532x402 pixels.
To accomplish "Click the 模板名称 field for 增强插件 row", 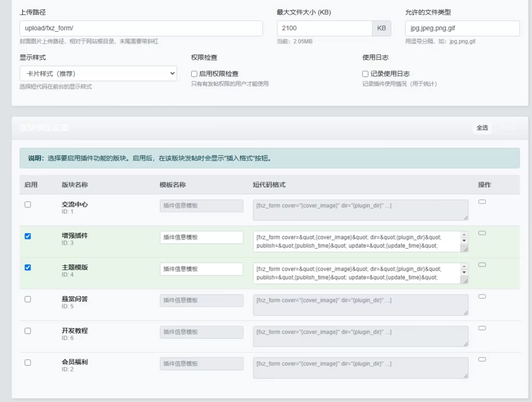I will [x=203, y=237].
